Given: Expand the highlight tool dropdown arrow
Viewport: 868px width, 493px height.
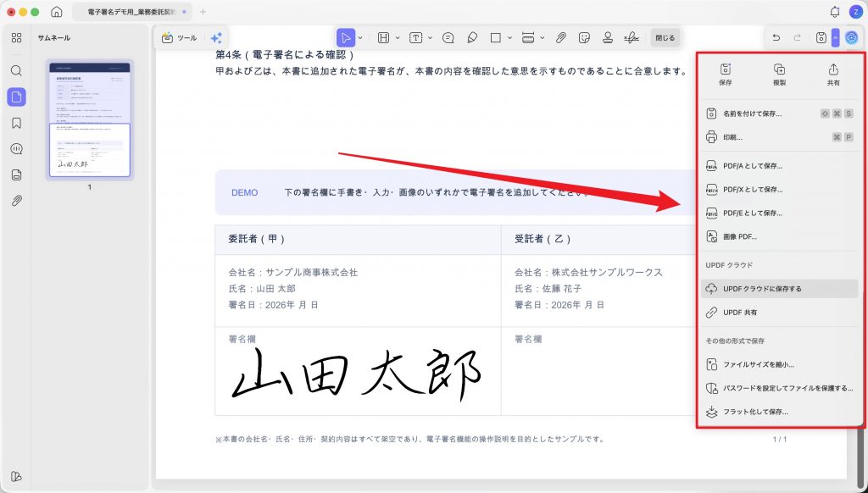Looking at the screenshot, I should pyautogui.click(x=398, y=37).
